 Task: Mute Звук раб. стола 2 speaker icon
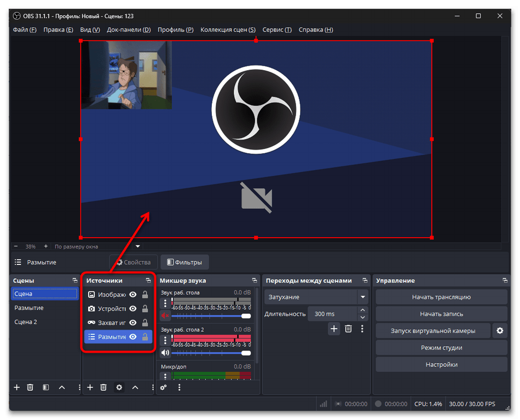165,352
